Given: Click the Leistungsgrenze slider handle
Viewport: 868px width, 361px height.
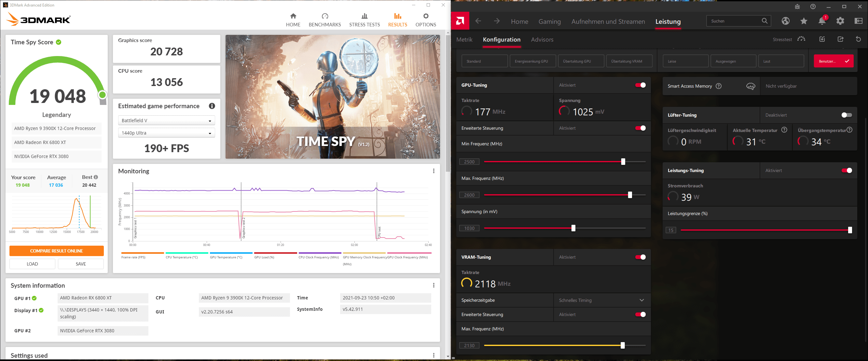Looking at the screenshot, I should (x=850, y=230).
